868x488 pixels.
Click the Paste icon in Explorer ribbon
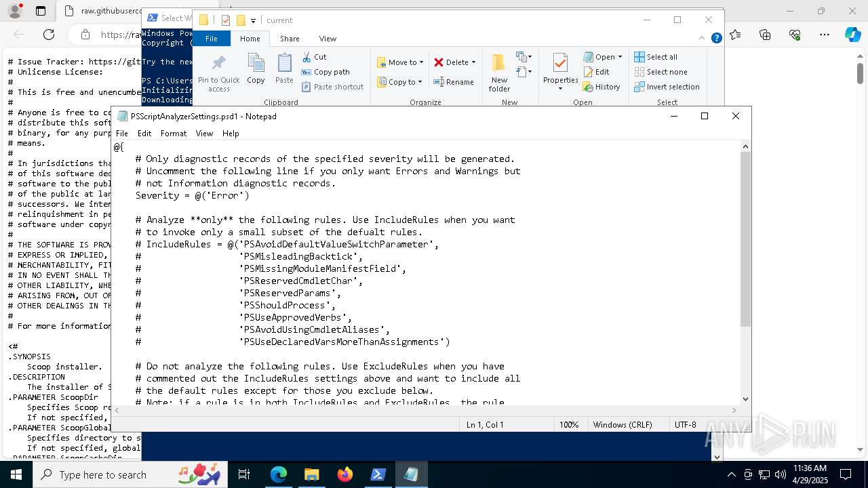coord(284,68)
